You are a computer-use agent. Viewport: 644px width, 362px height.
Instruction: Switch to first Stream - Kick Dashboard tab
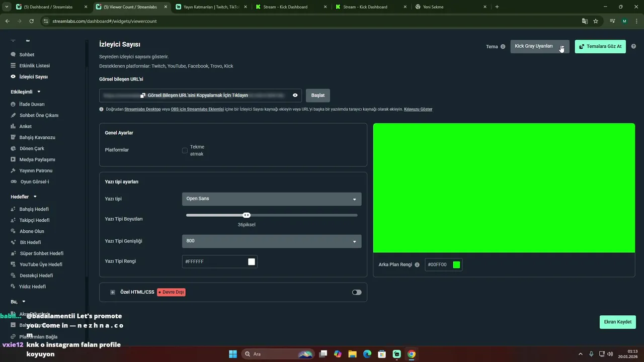(x=292, y=7)
